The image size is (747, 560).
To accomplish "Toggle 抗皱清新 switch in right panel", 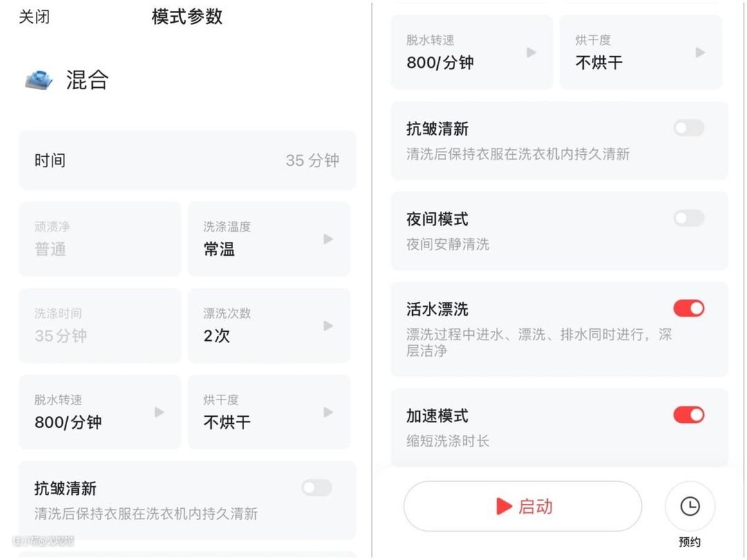I will (689, 128).
